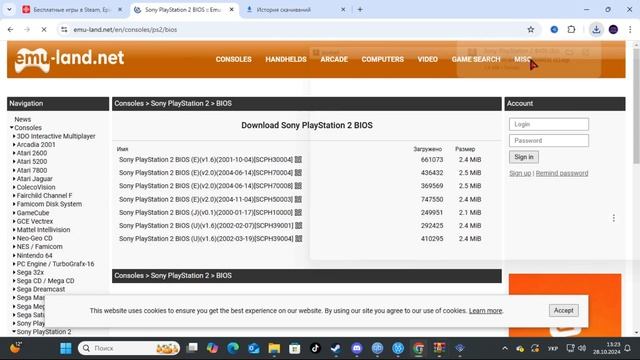Download BIOS (U)(v1.6) SCPH39001
Viewport: 640px width, 360px height.
click(x=206, y=225)
